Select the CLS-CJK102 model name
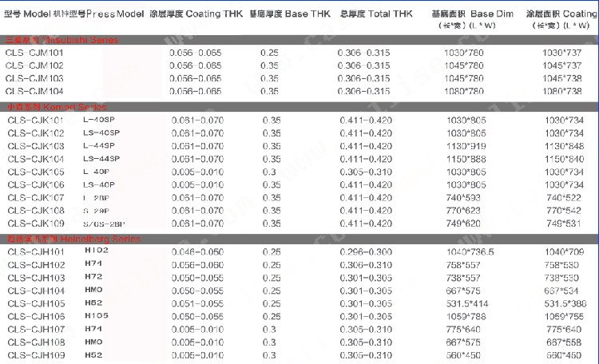Image resolution: width=599 pixels, height=364 pixels. [35, 133]
